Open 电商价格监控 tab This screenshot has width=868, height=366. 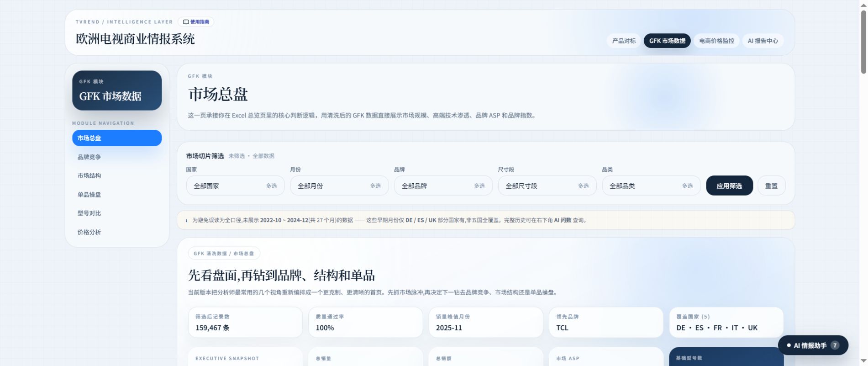click(x=716, y=41)
